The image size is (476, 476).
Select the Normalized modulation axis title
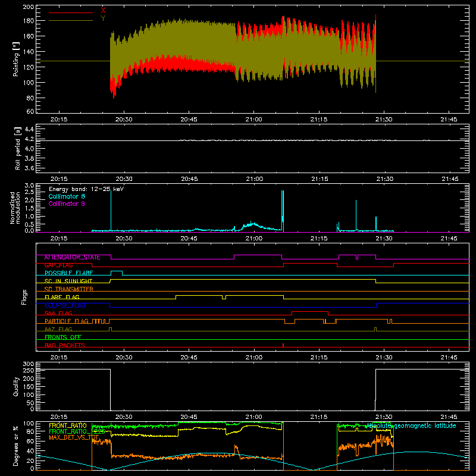pos(15,208)
